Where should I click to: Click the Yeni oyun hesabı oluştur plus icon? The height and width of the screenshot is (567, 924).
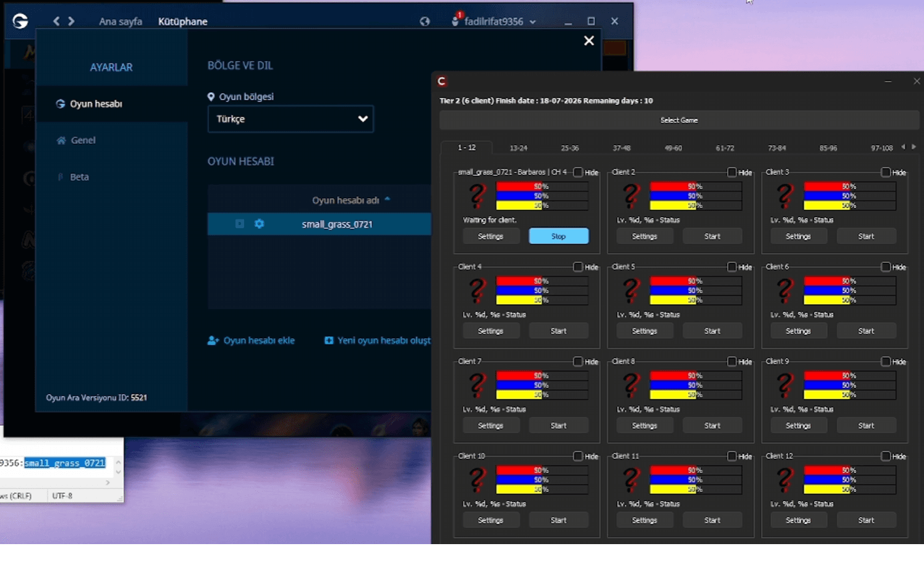[329, 340]
